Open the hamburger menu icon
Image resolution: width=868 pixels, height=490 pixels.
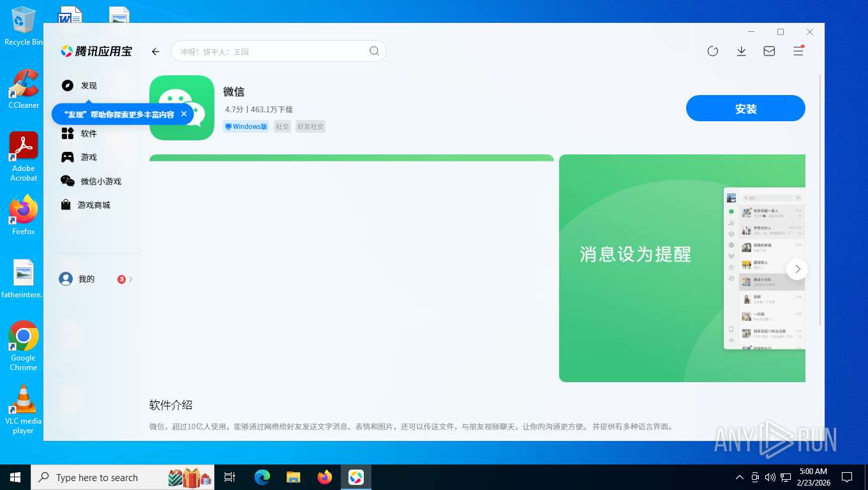[798, 51]
